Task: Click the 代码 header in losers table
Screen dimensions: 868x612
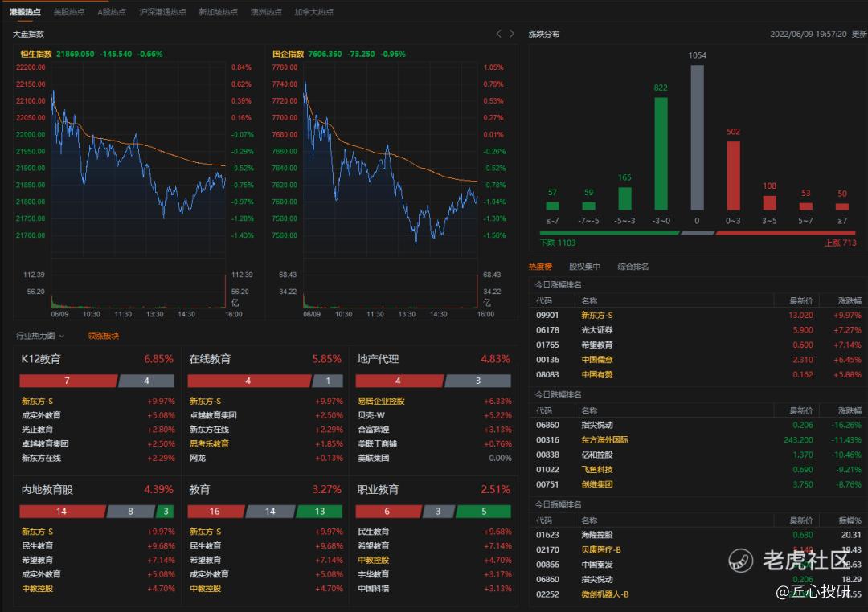Action: [x=543, y=410]
